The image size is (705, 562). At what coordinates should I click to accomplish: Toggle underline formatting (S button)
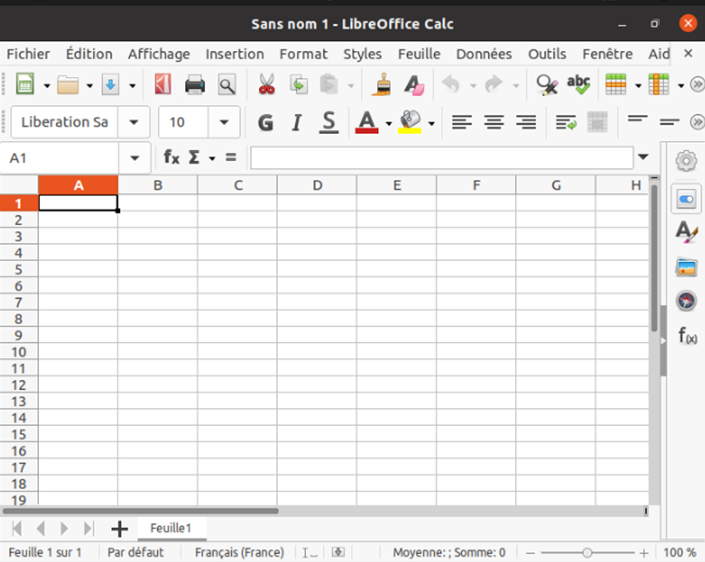tap(328, 122)
